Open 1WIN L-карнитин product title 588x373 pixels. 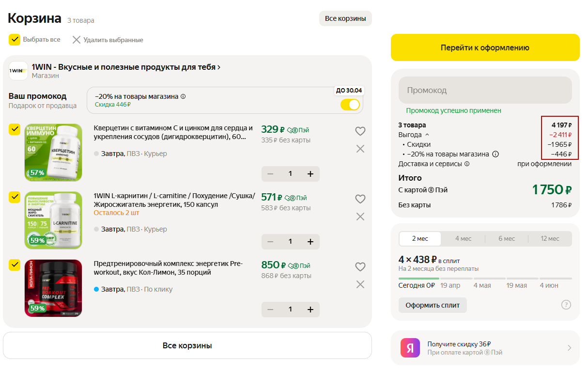[174, 200]
